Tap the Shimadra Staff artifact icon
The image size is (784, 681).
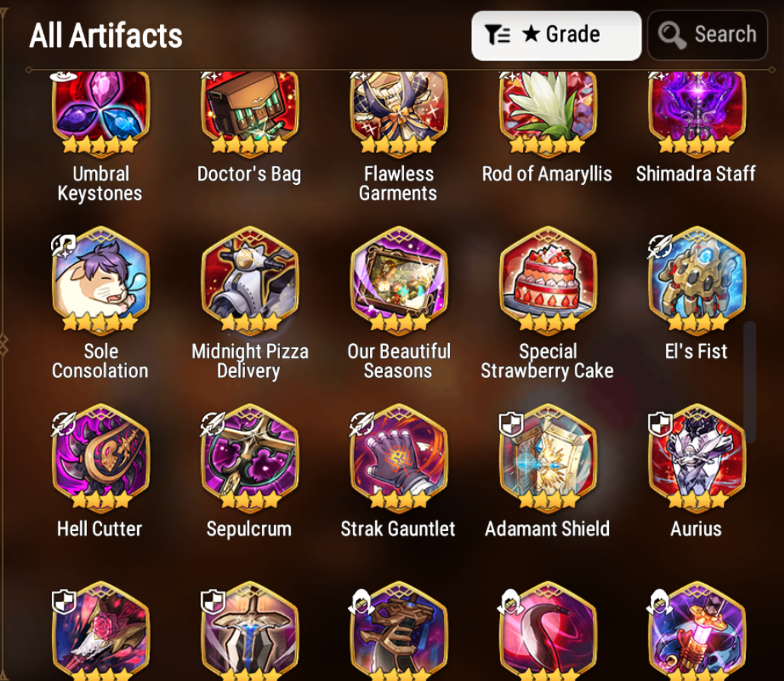pyautogui.click(x=696, y=112)
